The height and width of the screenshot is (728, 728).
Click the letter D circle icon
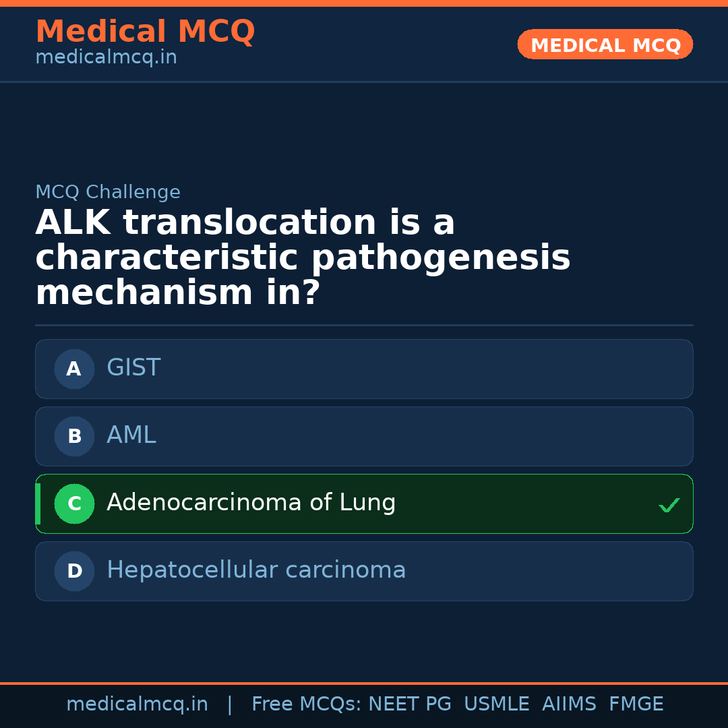(74, 571)
